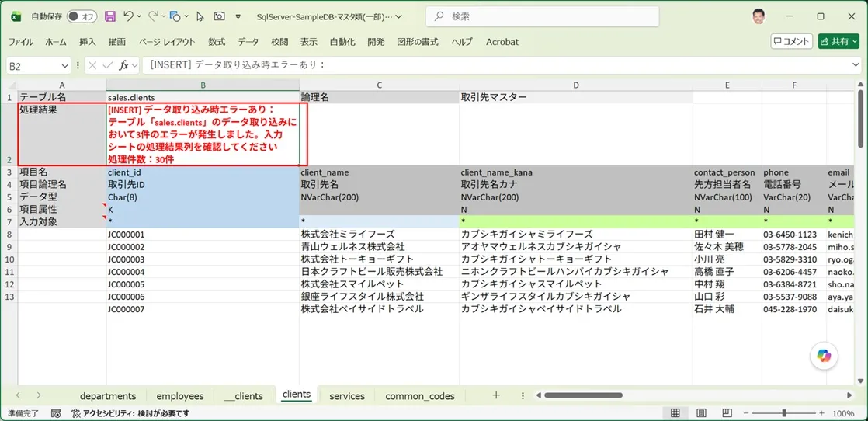
Task: Open the ファイル menu tab
Action: click(x=20, y=41)
